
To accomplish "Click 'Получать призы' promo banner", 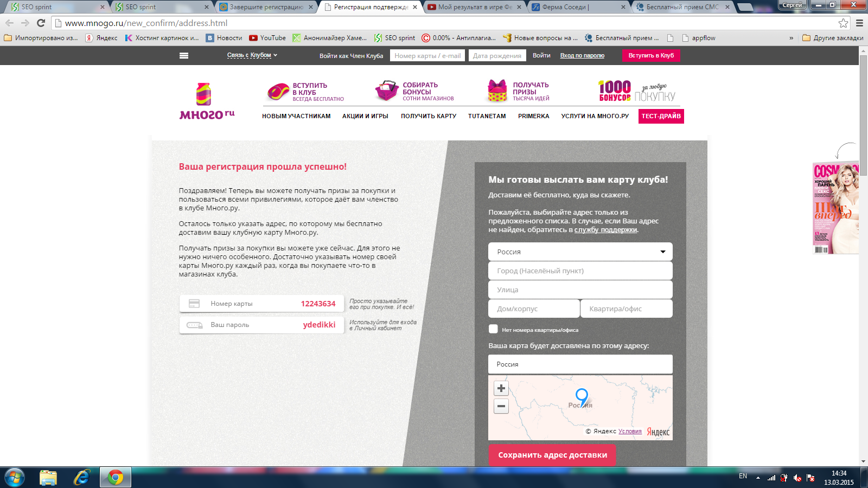I will pos(519,91).
